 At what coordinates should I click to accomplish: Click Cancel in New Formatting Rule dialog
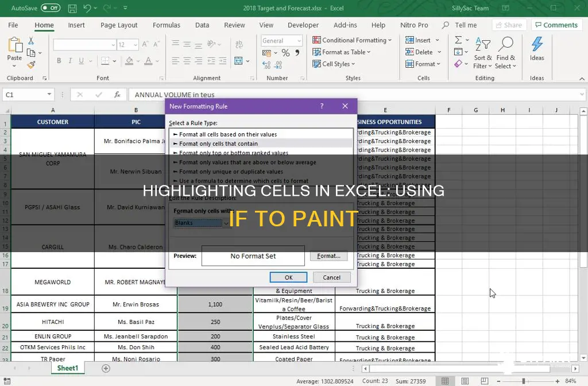coord(331,277)
